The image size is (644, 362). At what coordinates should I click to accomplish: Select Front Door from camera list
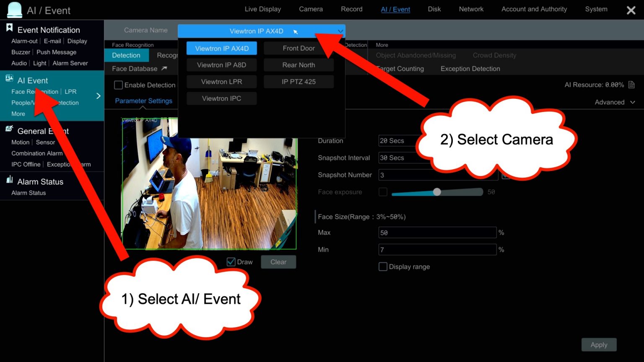[299, 48]
